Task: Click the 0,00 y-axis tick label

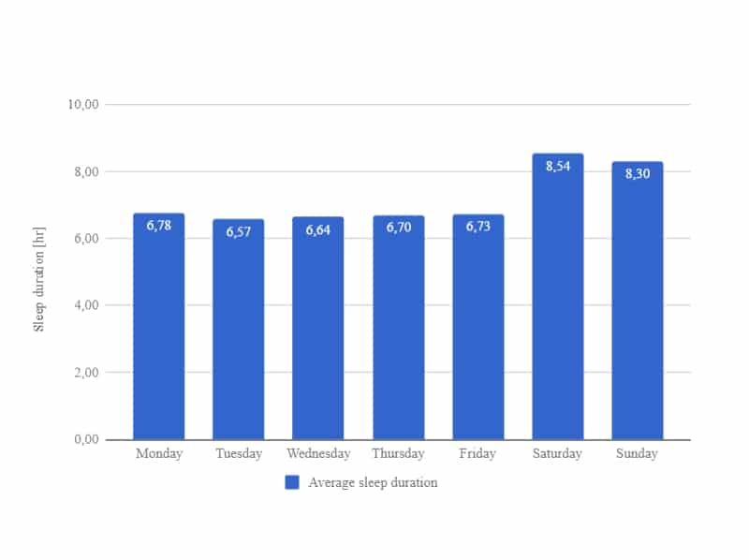Action: click(x=86, y=439)
